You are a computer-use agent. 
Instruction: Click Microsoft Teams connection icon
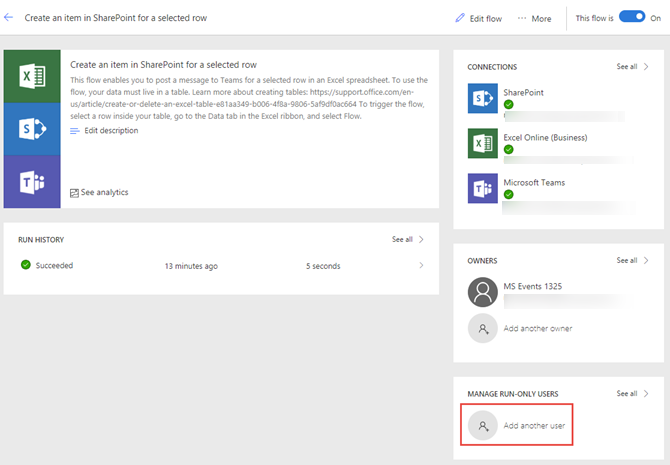(x=482, y=187)
